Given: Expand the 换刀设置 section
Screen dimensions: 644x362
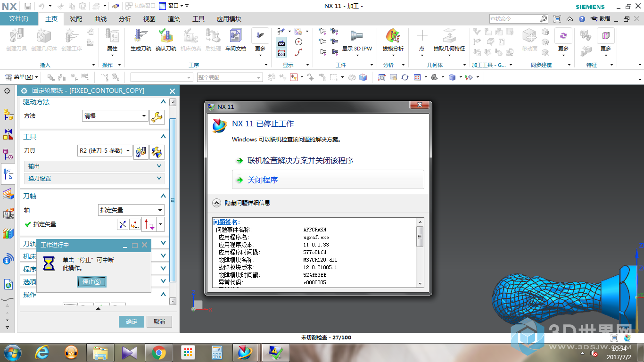Looking at the screenshot, I should pyautogui.click(x=94, y=179).
